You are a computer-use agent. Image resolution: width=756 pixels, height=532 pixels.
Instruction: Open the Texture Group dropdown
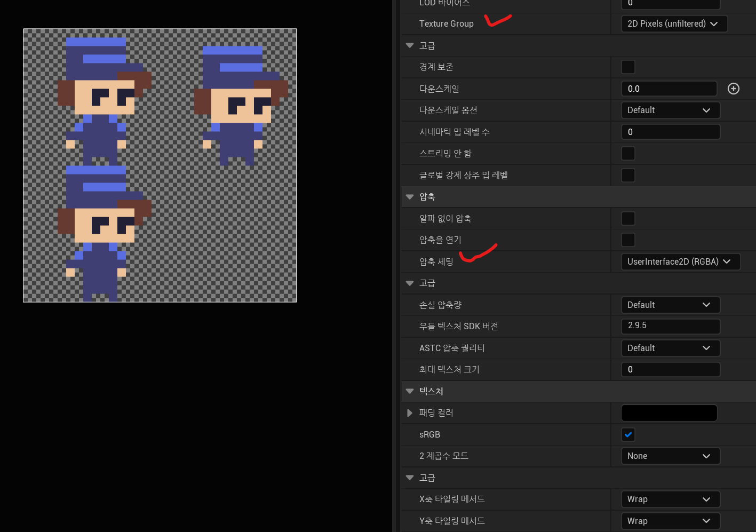pyautogui.click(x=674, y=23)
